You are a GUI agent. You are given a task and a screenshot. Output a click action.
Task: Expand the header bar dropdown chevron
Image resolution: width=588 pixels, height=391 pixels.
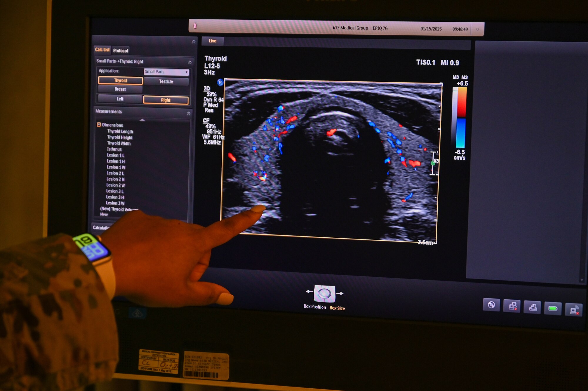[477, 29]
